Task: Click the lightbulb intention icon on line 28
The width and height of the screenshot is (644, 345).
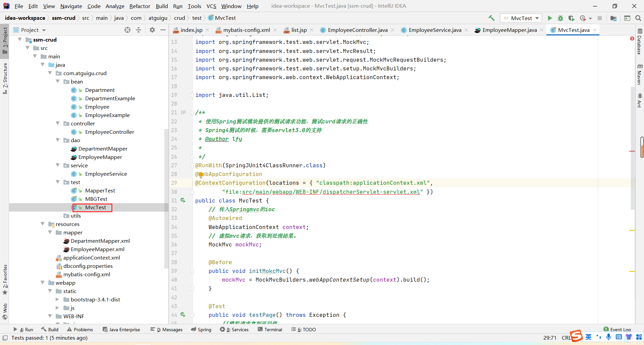Action: tap(201, 174)
